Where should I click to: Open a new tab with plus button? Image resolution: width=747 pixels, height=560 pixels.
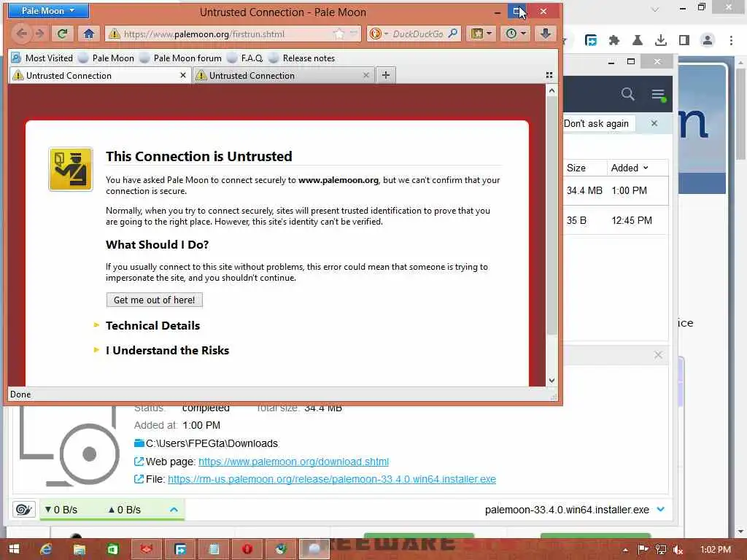[386, 75]
